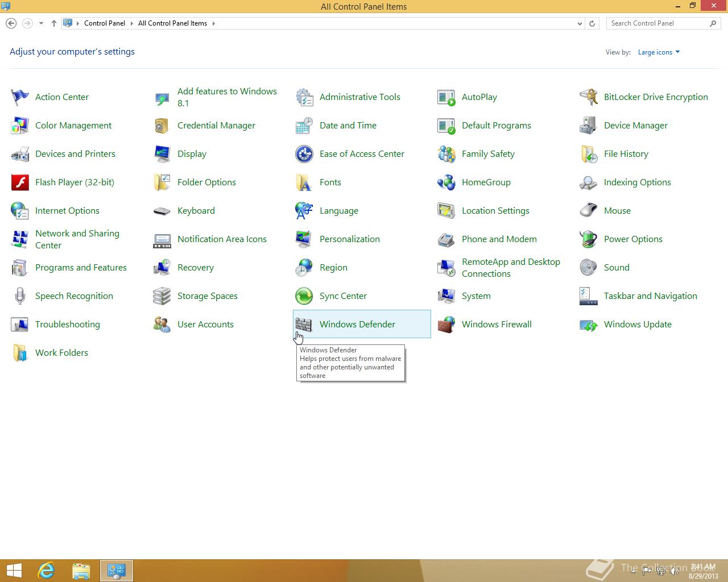Open the Keyboard icon

[x=162, y=211]
